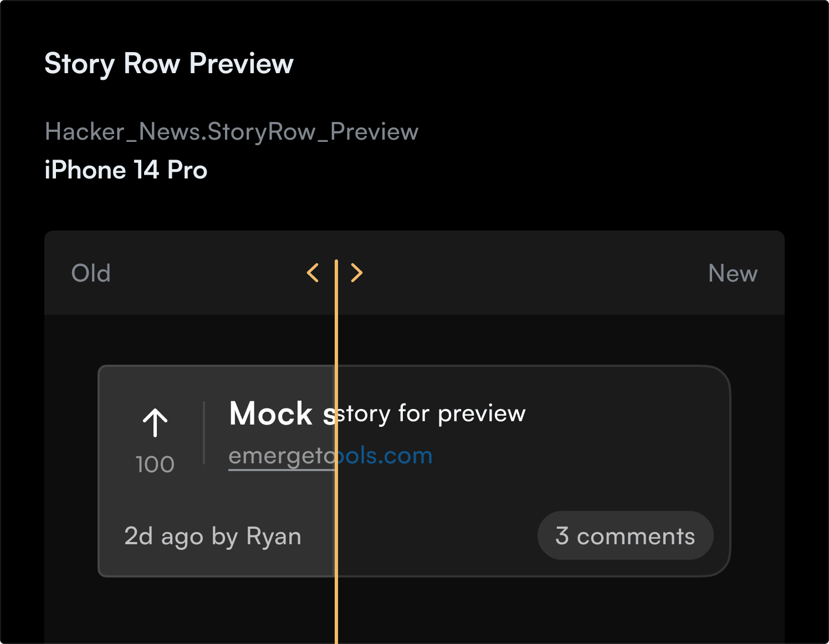The height and width of the screenshot is (644, 829).
Task: Open the emergetools.com link
Action: click(x=330, y=456)
